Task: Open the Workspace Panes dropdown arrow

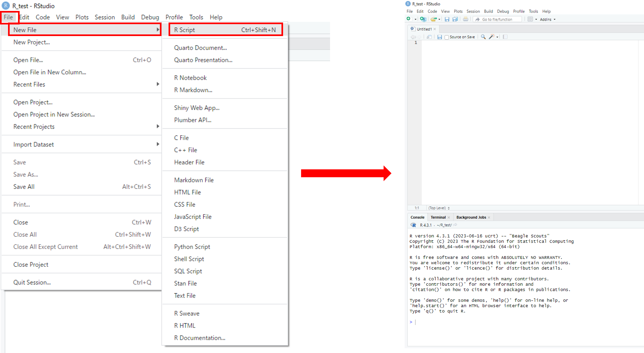Action: pos(536,19)
